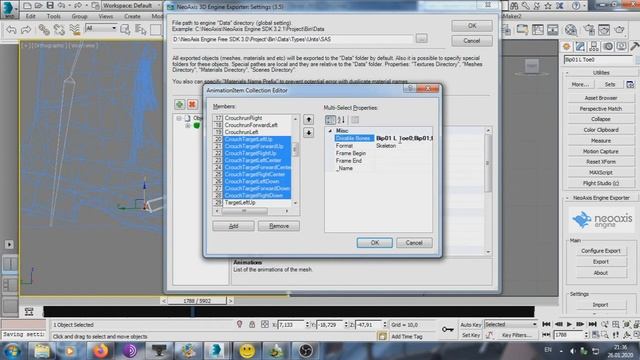The height and width of the screenshot is (360, 640).
Task: Click the time slider frame 1788 / 5902
Action: pyautogui.click(x=197, y=301)
